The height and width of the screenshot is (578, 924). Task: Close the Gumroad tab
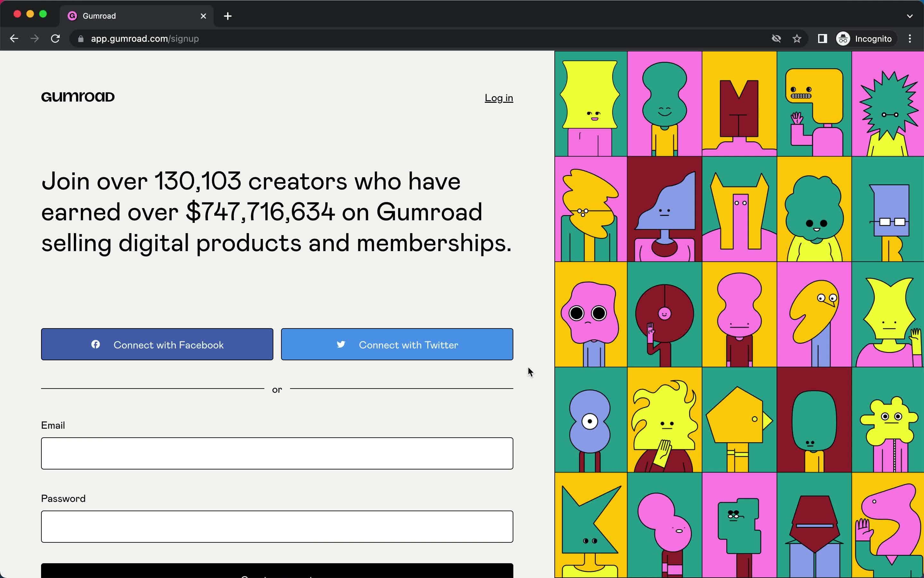point(203,16)
